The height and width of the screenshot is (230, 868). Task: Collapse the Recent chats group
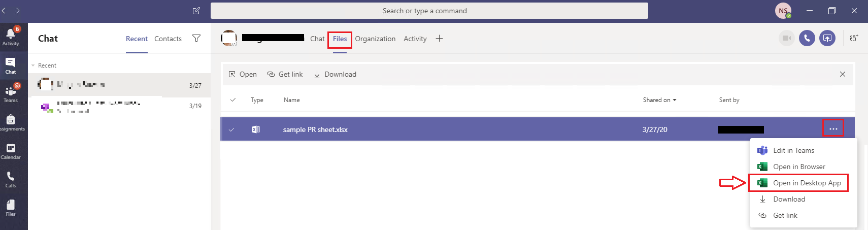(x=34, y=65)
